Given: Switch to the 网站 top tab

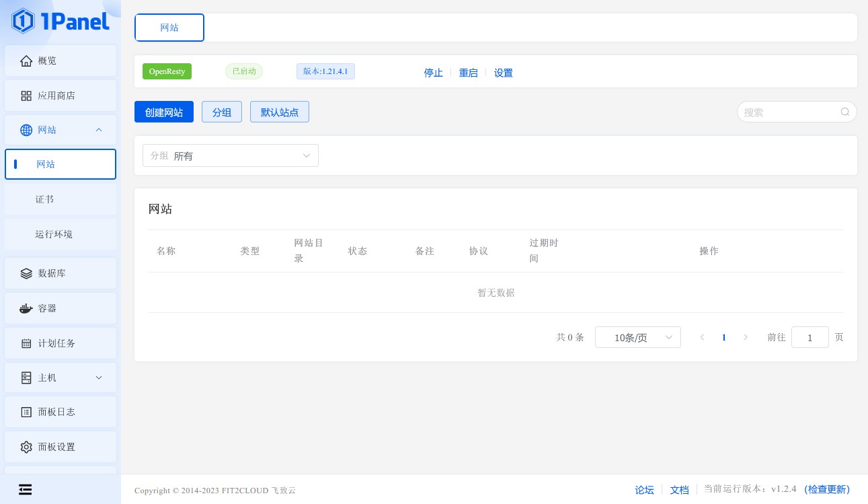Looking at the screenshot, I should coord(169,28).
